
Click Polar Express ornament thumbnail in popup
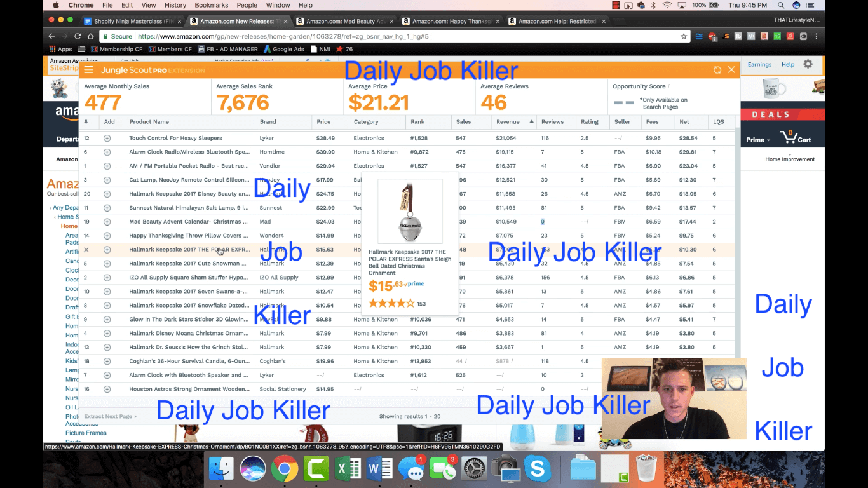pos(410,211)
